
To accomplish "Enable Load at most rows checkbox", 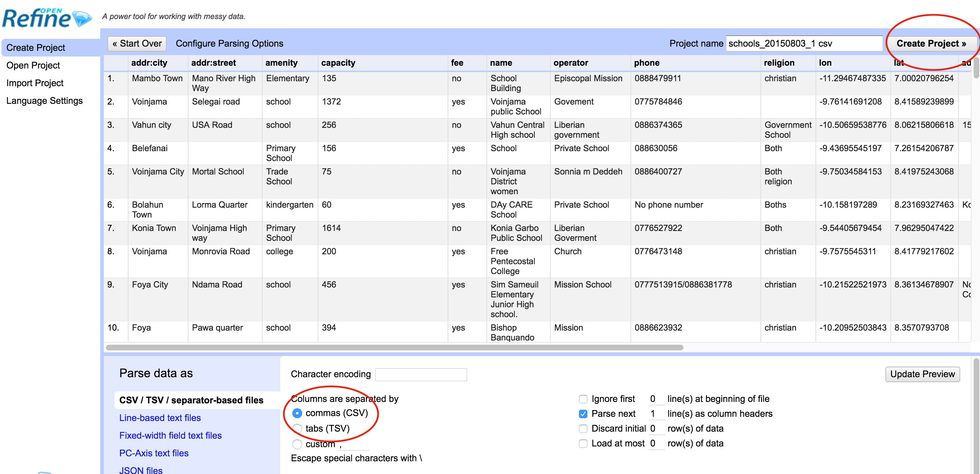I will 583,444.
